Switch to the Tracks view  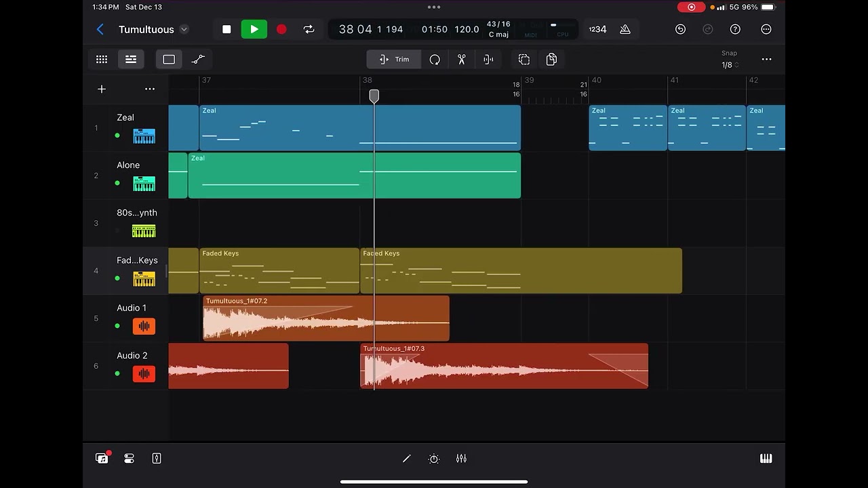[x=131, y=60]
